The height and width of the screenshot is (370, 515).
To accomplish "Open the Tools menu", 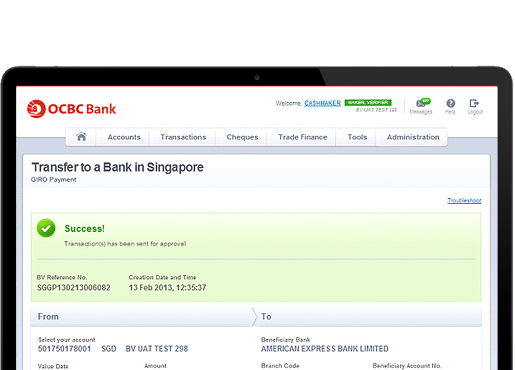I will click(357, 137).
